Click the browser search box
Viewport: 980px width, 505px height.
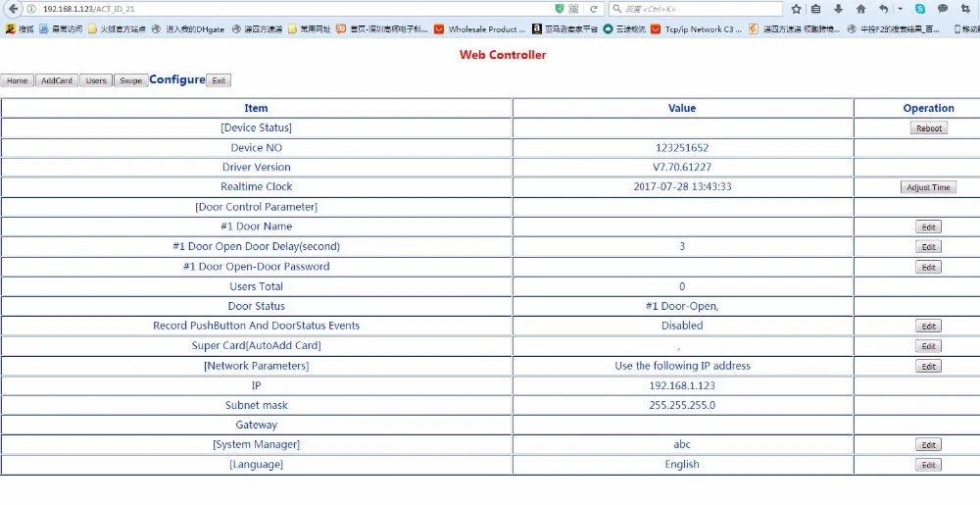coord(696,9)
